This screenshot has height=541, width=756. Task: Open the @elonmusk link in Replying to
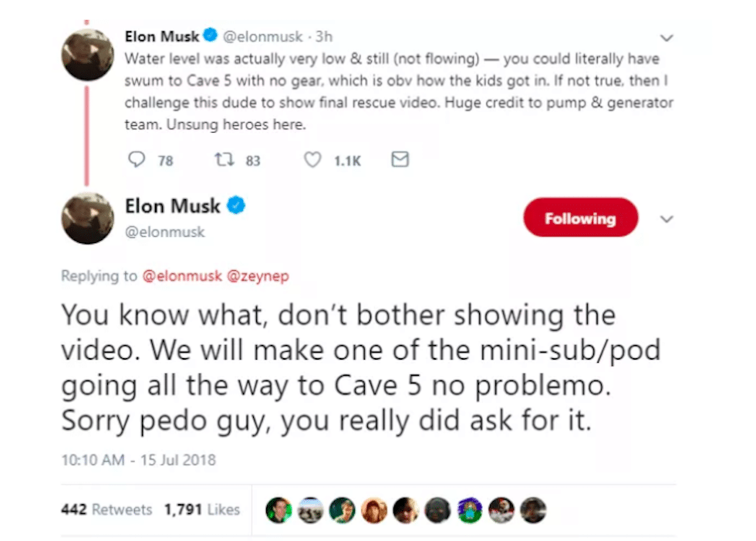pos(181,276)
